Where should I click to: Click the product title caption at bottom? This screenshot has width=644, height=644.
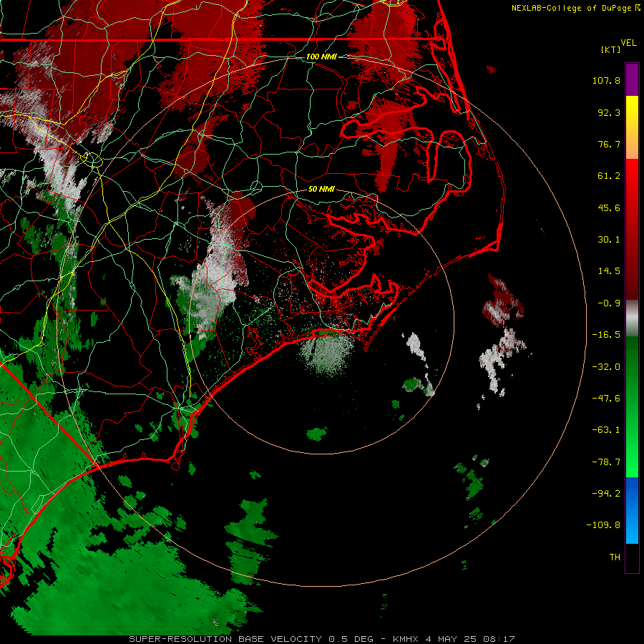[x=322, y=639]
